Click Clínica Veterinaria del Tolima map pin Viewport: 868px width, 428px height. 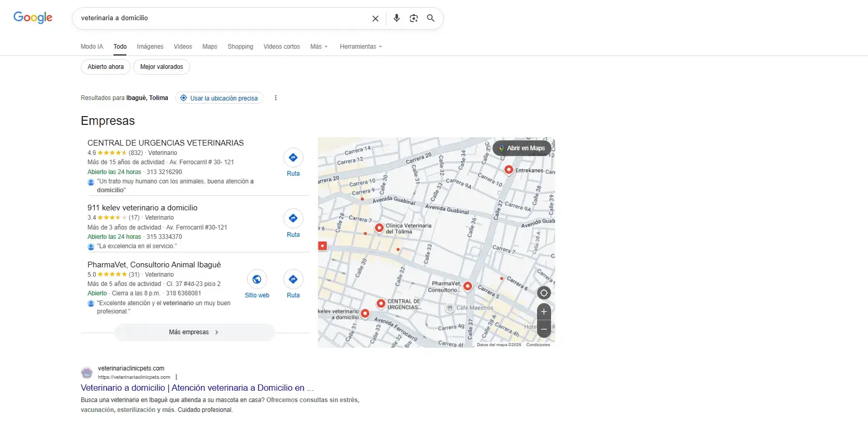[379, 227]
